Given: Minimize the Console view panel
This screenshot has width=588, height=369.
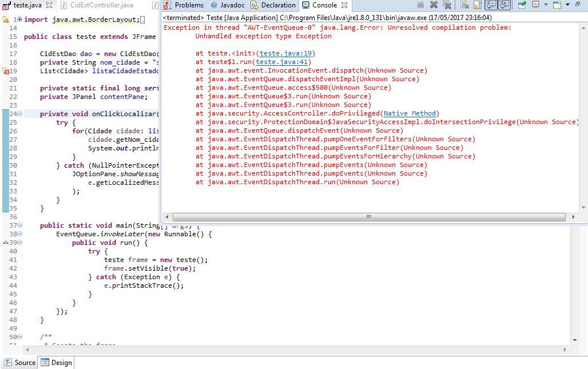Looking at the screenshot, I should point(578,4).
